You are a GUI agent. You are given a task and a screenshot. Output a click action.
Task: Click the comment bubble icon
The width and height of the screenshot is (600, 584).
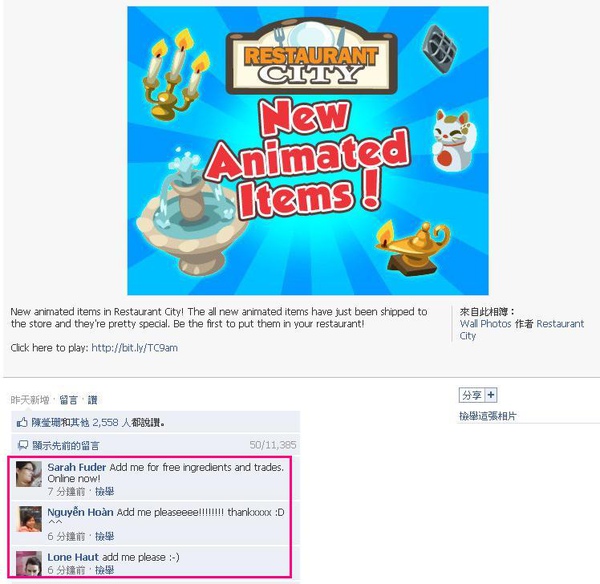(23, 445)
